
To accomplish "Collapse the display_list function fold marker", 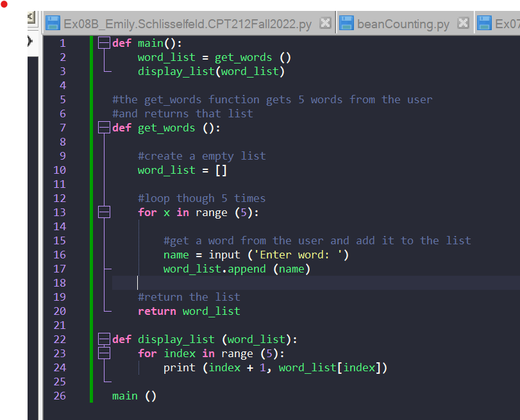I will 104,339.
